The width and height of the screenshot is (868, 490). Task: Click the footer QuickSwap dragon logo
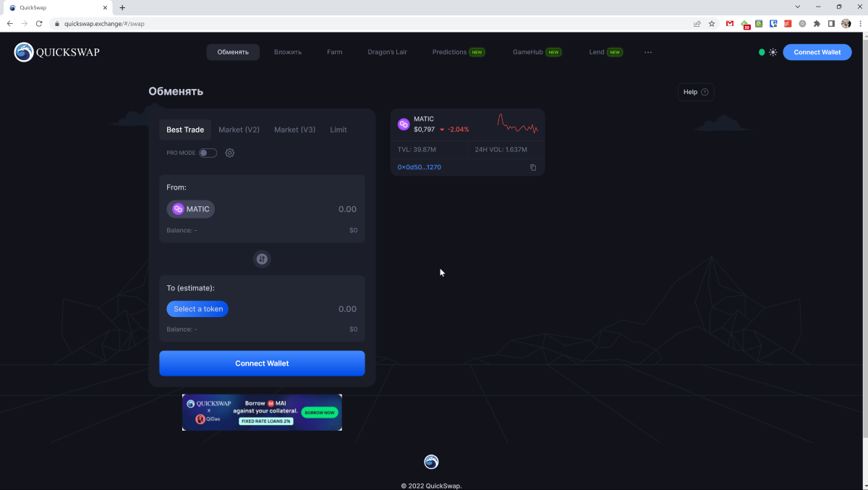pos(431,462)
